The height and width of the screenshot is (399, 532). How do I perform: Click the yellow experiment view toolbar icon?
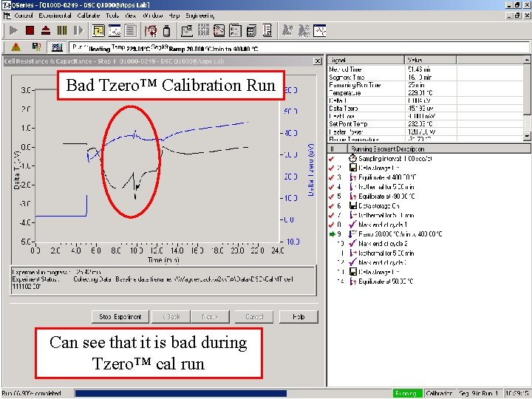98,30
